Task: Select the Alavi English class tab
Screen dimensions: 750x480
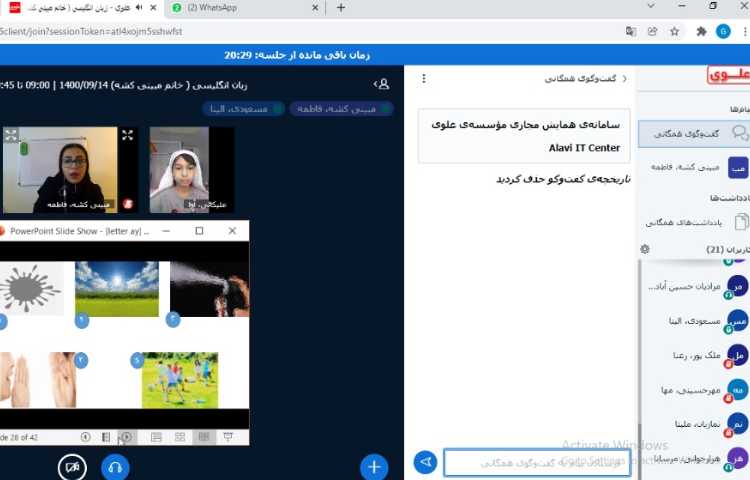Action: click(x=81, y=8)
